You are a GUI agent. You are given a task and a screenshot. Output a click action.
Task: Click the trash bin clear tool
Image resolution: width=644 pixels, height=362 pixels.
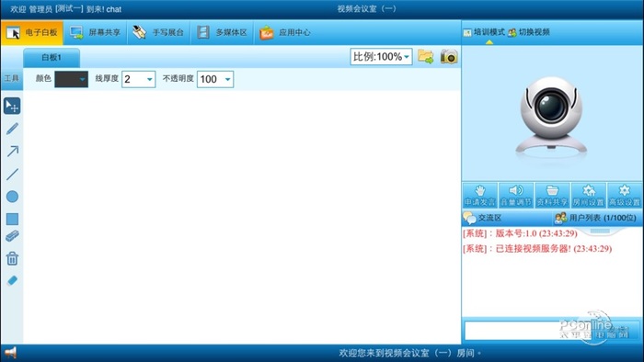(12, 258)
